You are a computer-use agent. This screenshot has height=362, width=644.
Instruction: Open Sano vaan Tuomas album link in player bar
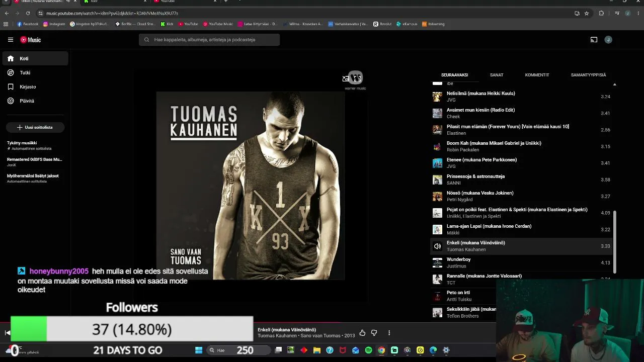click(x=320, y=336)
